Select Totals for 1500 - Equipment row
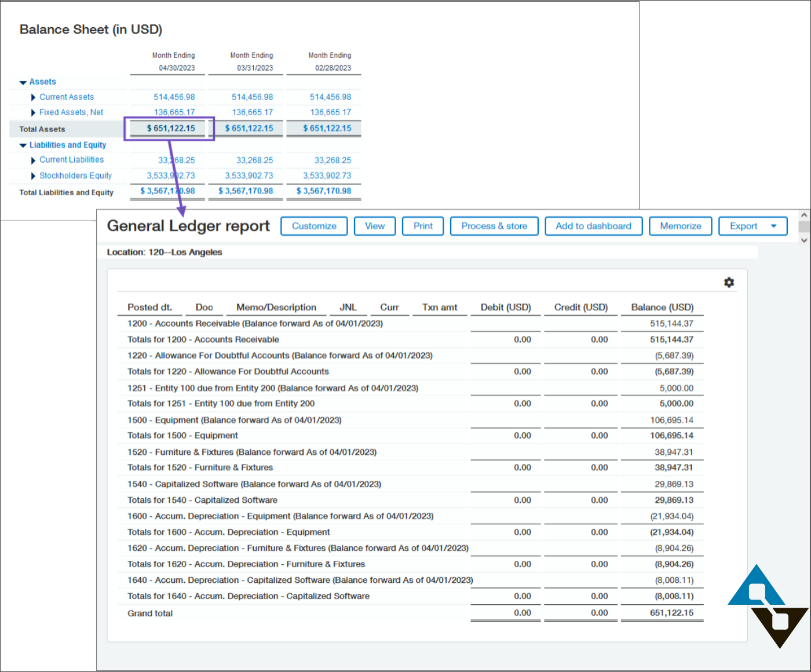The height and width of the screenshot is (672, 811). tap(411, 435)
